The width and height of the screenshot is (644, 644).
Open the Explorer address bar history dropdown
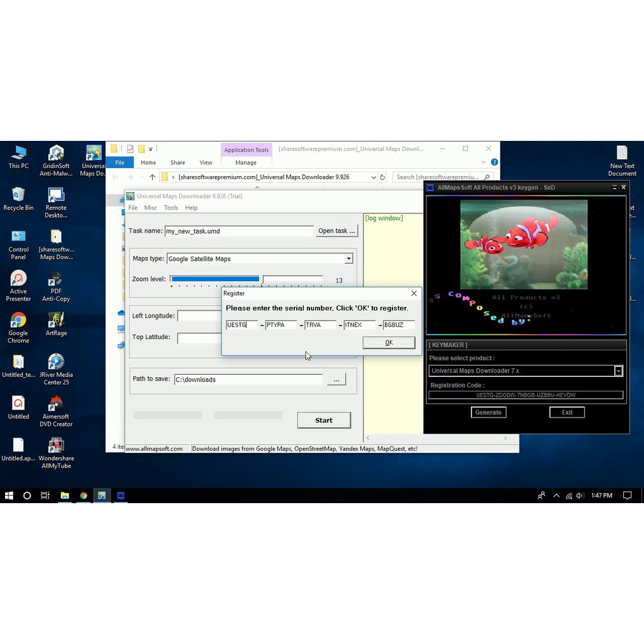374,177
